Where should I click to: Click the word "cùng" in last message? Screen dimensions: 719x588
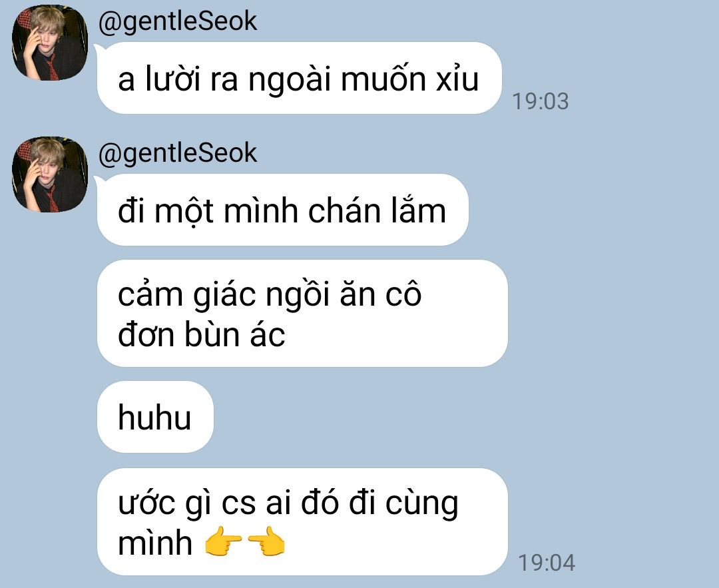click(x=422, y=505)
